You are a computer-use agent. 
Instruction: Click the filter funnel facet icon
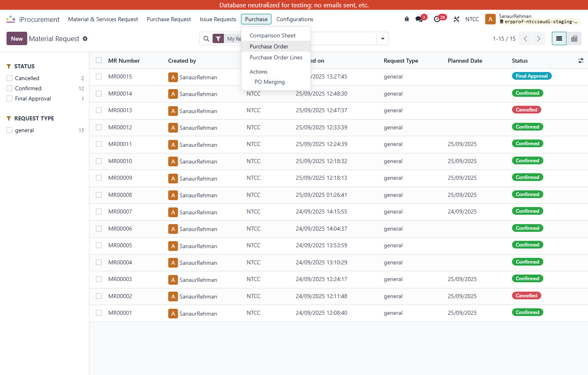218,39
